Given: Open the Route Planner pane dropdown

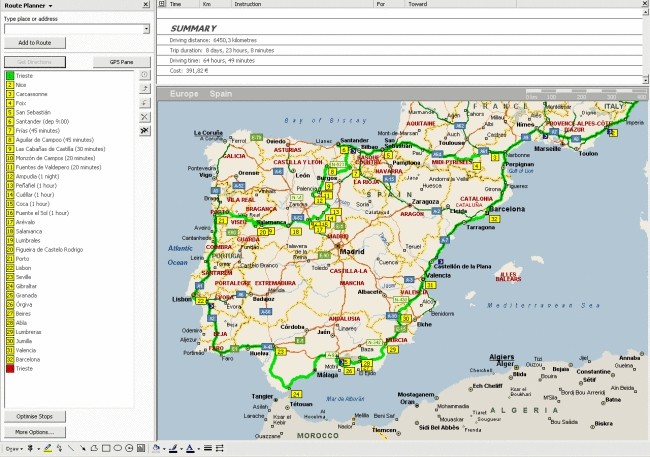Looking at the screenshot, I should point(51,6).
